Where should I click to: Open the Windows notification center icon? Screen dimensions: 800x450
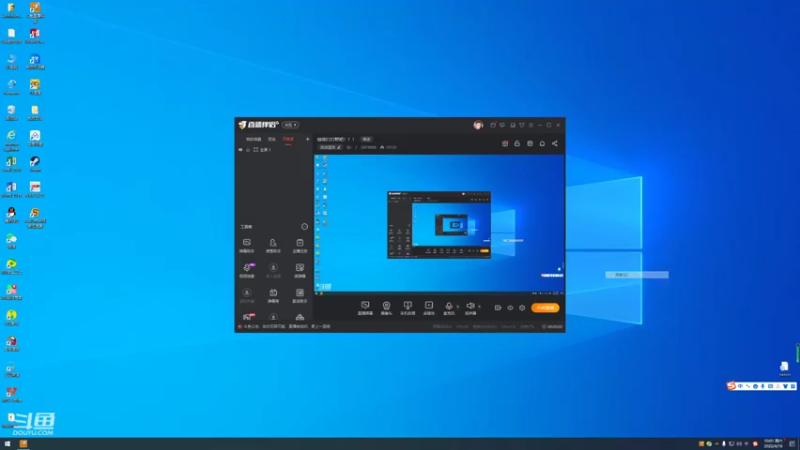coord(792,444)
